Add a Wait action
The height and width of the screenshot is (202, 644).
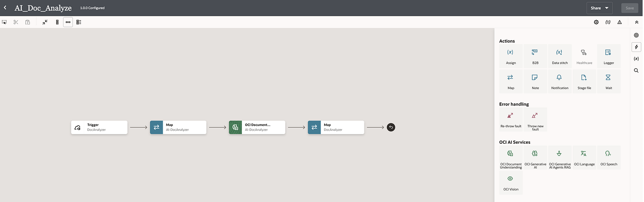[x=609, y=81]
